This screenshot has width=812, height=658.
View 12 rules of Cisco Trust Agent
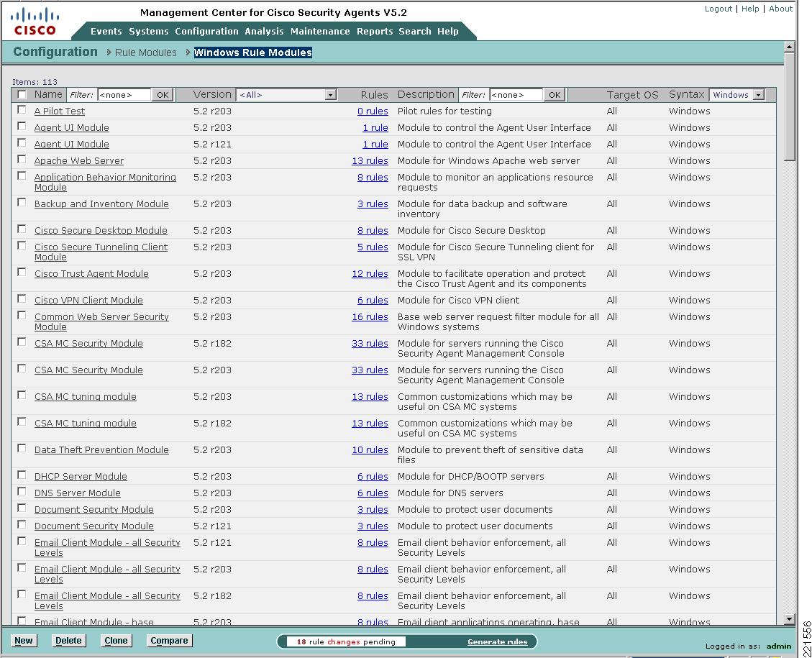click(x=370, y=274)
